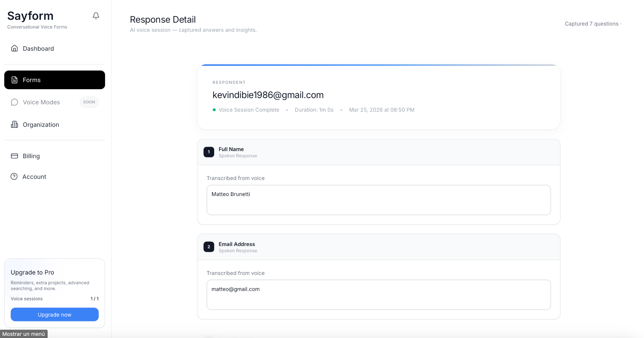Click the matteo@gmail.com transcription field
The height and width of the screenshot is (338, 644).
pyautogui.click(x=379, y=295)
